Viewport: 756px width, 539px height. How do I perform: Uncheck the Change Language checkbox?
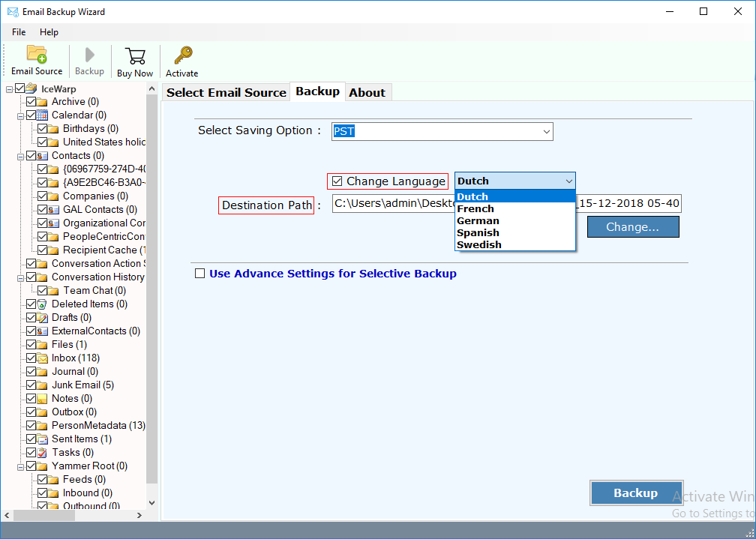pyautogui.click(x=337, y=181)
